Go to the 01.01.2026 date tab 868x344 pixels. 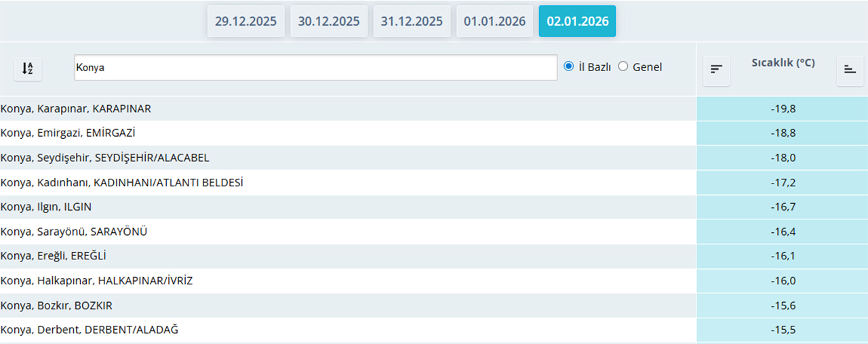tap(494, 21)
